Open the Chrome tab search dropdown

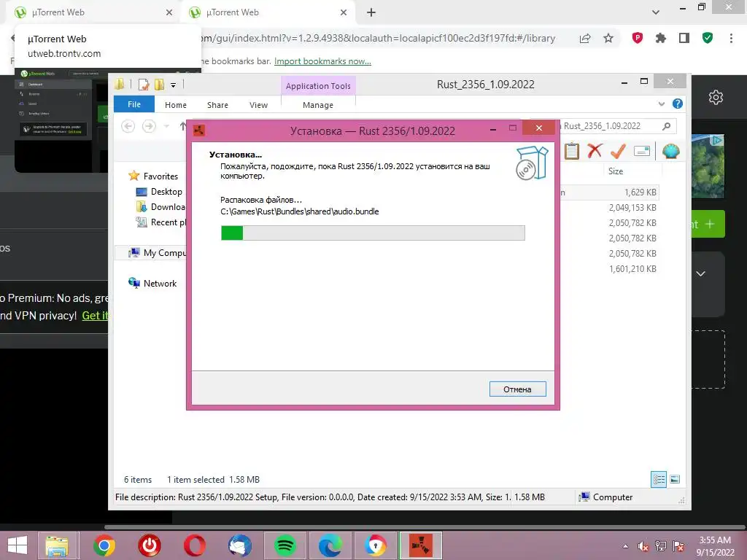tap(656, 12)
